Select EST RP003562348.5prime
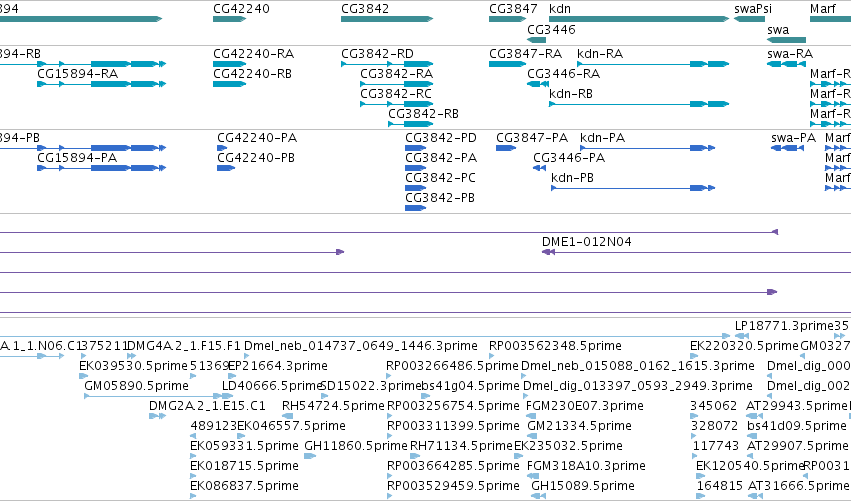Image resolution: width=851 pixels, height=501 pixels. 555,346
